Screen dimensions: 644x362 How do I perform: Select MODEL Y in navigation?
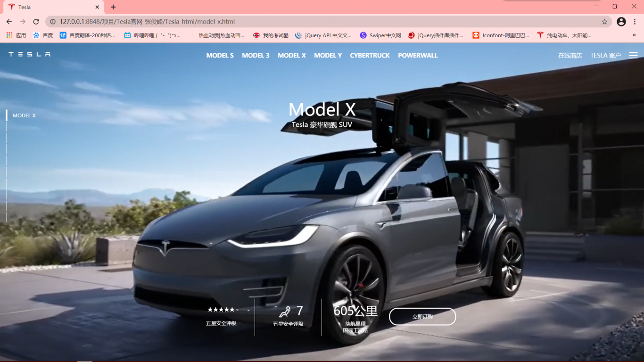click(328, 56)
